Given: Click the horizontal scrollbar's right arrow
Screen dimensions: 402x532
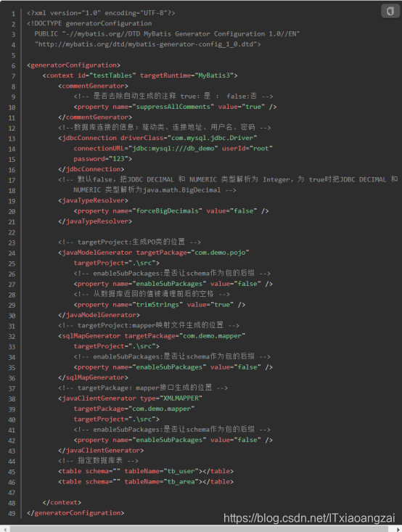Looking at the screenshot, I should [398, 529].
